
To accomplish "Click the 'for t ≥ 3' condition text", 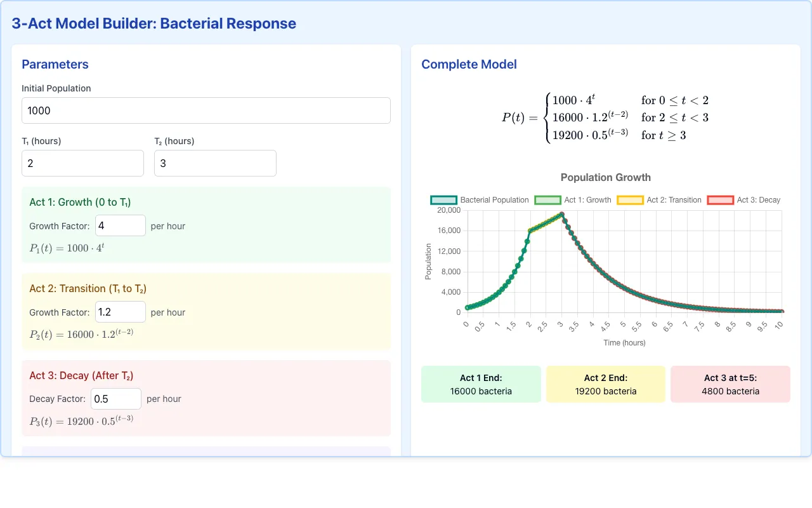I will coord(664,135).
